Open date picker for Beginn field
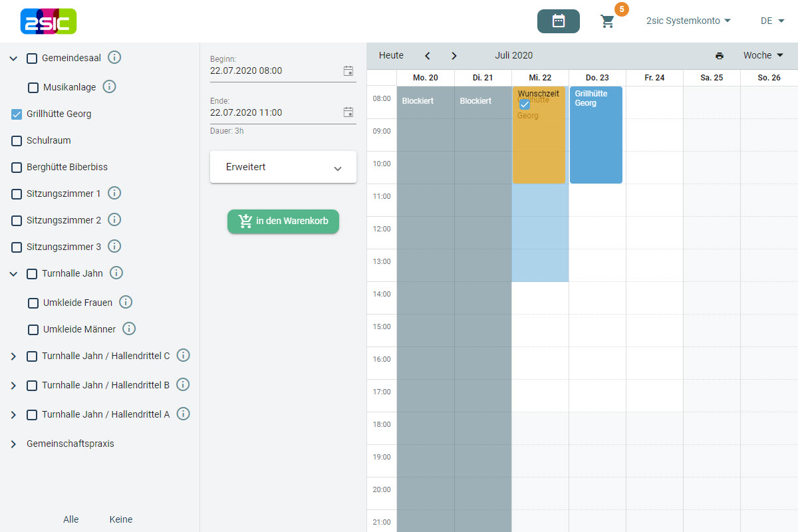798x532 pixels. click(x=348, y=70)
